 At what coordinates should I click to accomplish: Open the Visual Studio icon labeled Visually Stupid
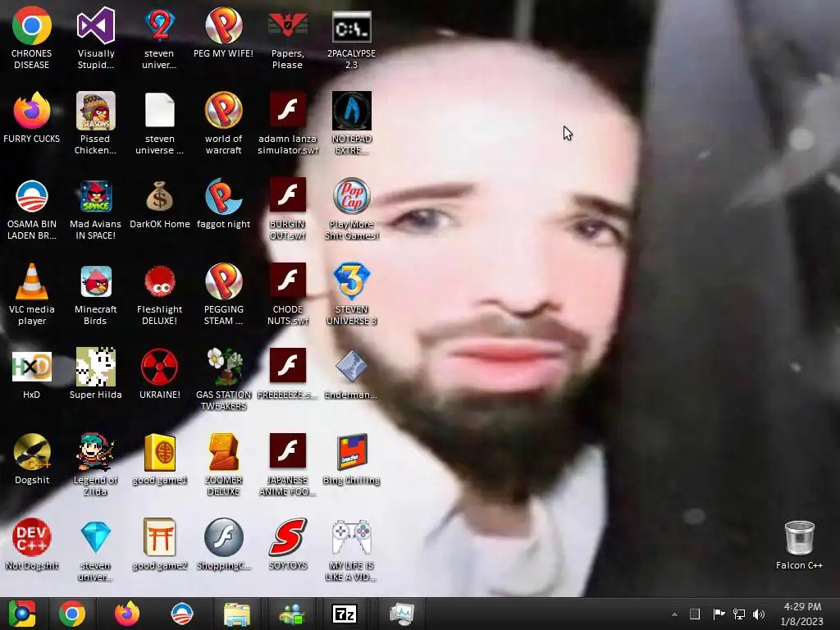[x=96, y=25]
